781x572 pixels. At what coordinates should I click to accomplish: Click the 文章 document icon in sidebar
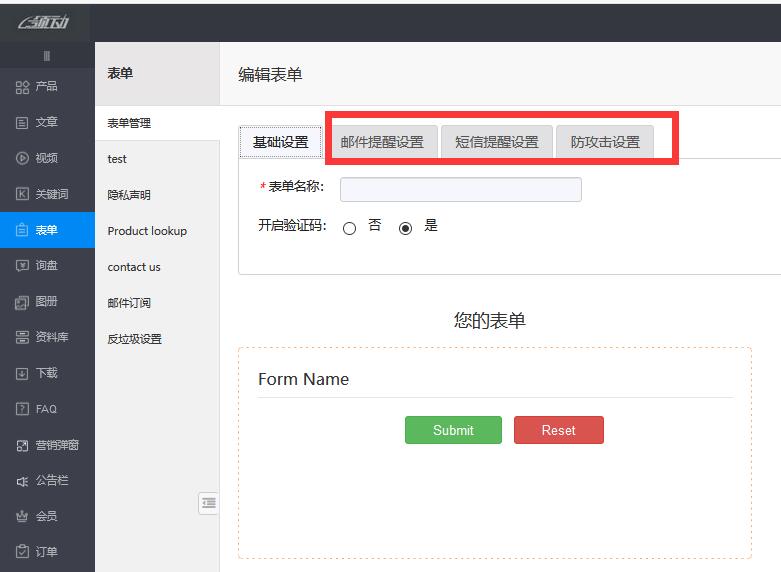pos(22,123)
